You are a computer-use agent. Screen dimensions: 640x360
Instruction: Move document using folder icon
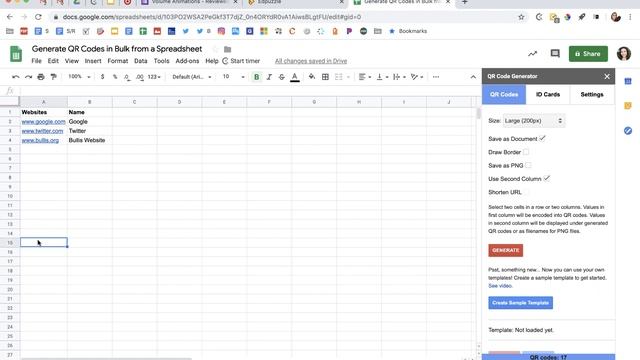227,49
